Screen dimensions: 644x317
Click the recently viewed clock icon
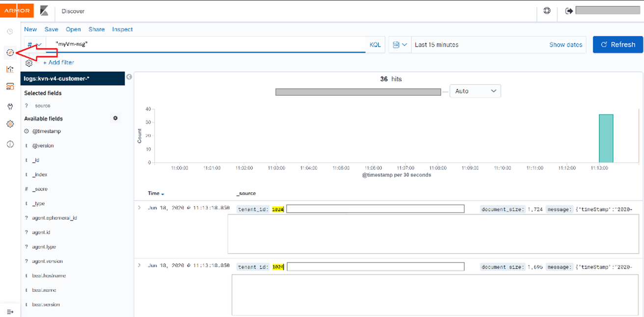coord(10,31)
